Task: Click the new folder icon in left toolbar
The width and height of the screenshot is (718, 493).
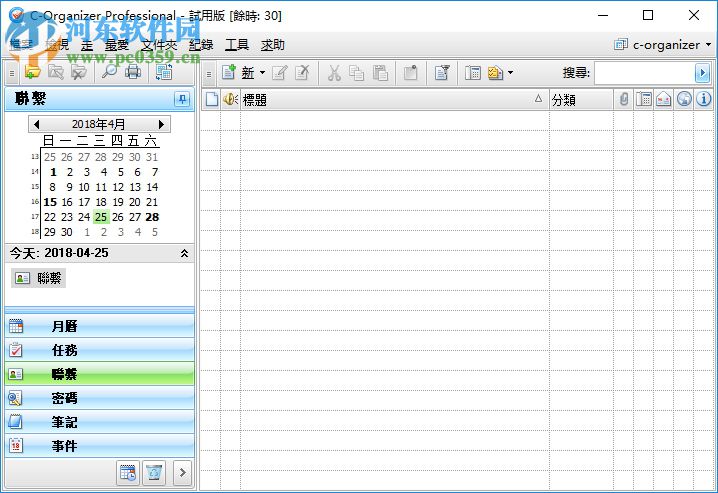Action: click(x=33, y=72)
